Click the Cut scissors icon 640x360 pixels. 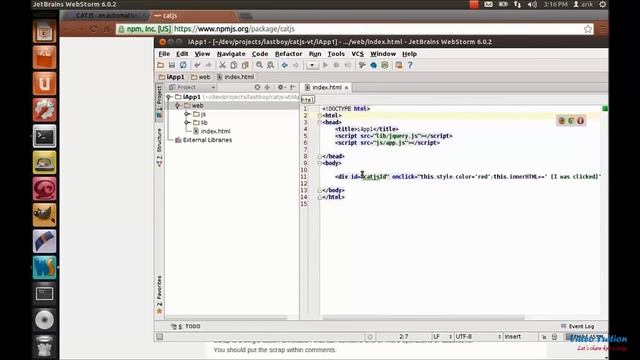222,65
